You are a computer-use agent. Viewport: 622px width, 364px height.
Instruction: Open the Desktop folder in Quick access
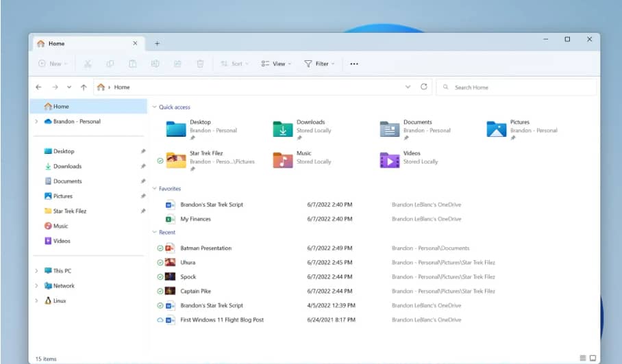(201, 129)
